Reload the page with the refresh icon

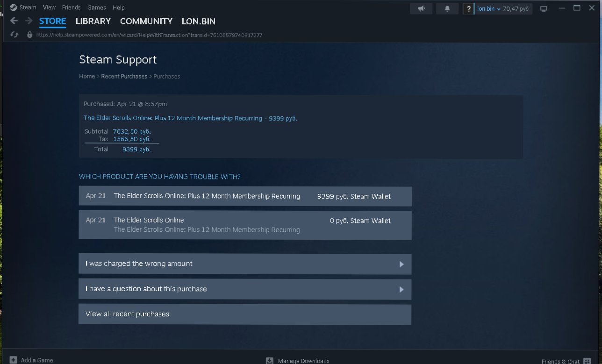tap(14, 35)
